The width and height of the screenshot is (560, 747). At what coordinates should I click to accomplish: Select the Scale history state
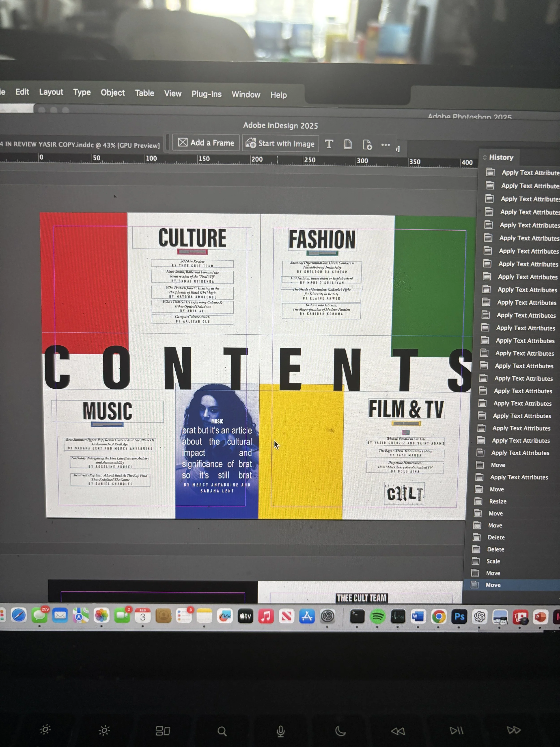(493, 561)
